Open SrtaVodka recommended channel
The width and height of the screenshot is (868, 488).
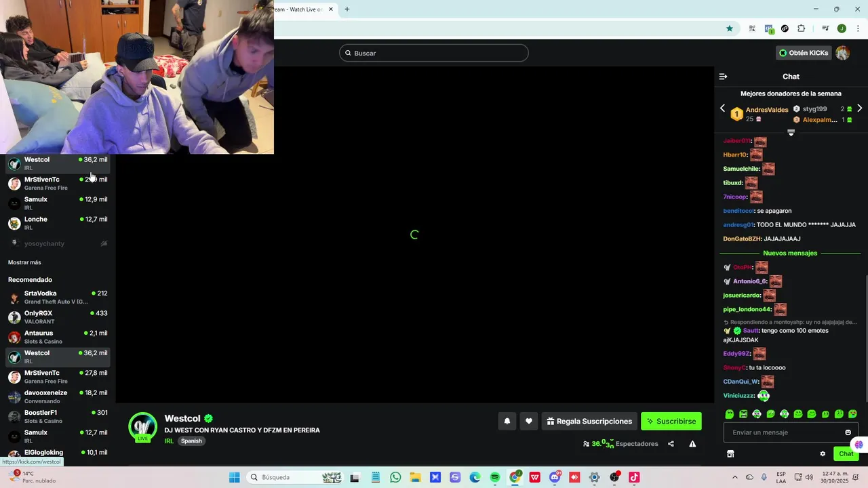(58, 297)
